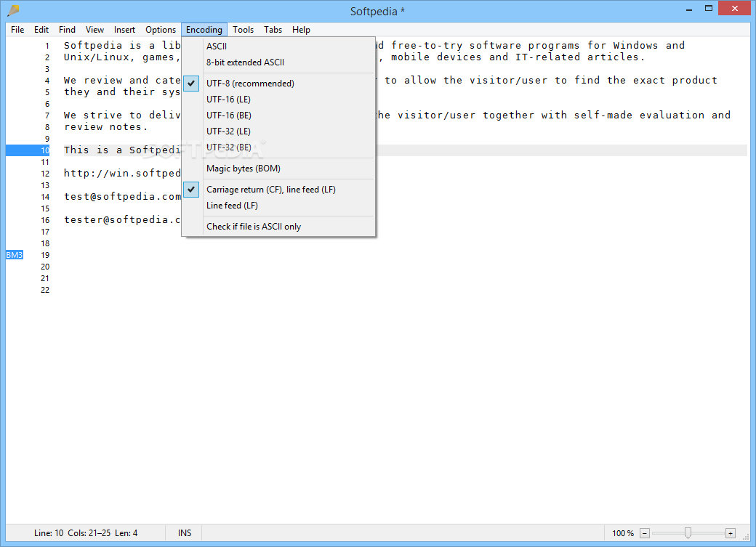The height and width of the screenshot is (547, 756).
Task: Click the application pencil icon in title bar
Action: pos(14,11)
